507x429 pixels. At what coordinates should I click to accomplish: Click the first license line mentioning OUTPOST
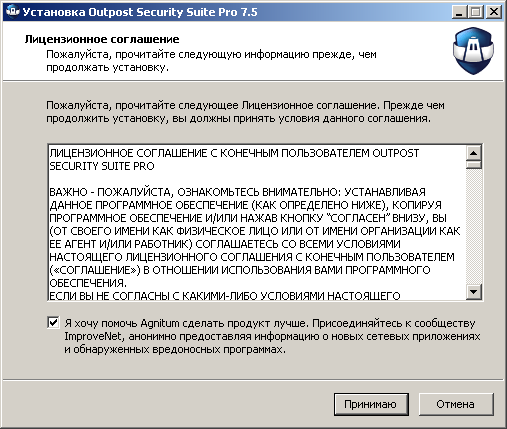(x=234, y=153)
